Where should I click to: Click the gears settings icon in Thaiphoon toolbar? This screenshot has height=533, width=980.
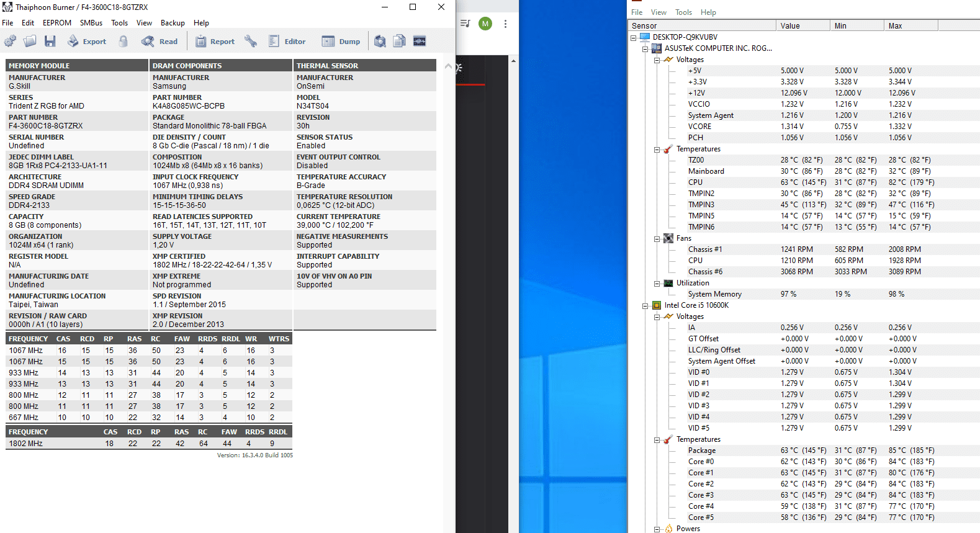tap(10, 41)
